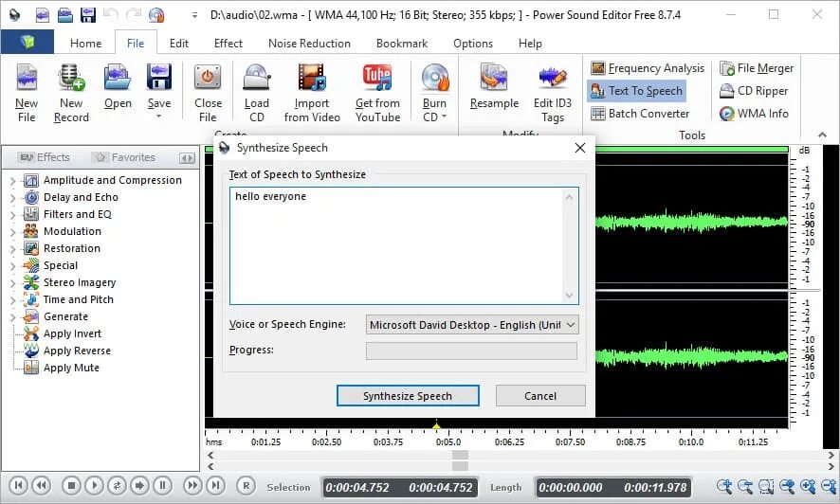Click the play button in transport bar

(x=94, y=486)
